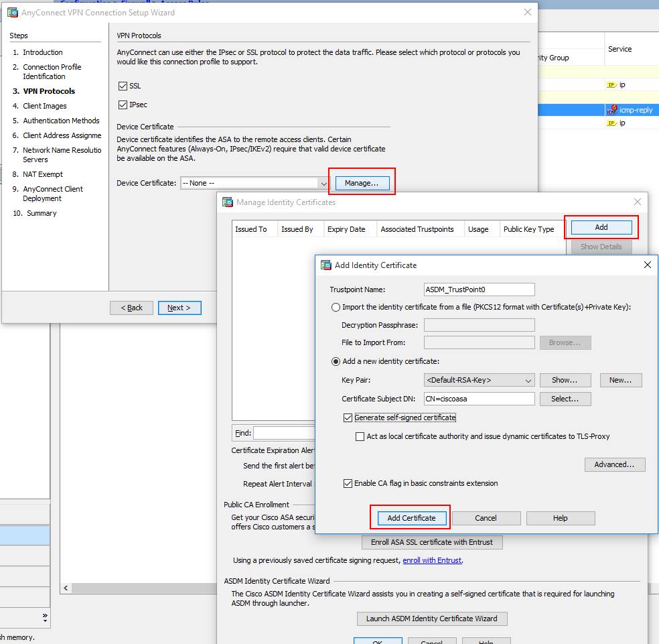Click the Add Certificate button
This screenshot has width=659, height=644.
point(411,518)
